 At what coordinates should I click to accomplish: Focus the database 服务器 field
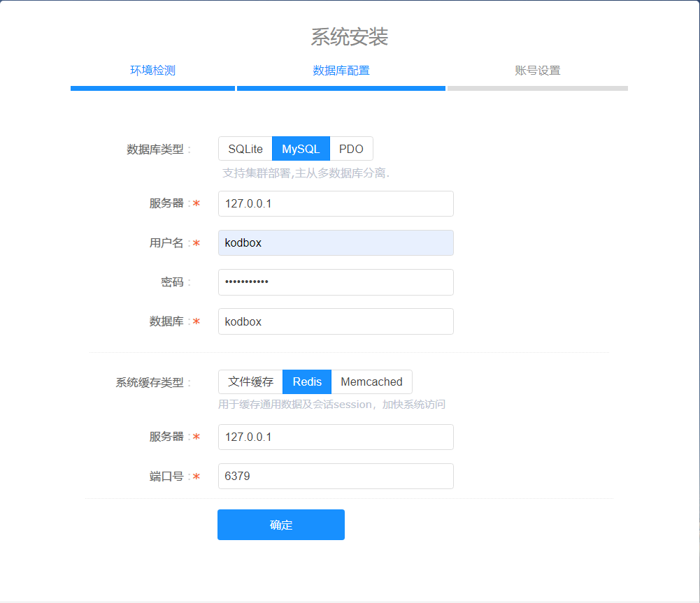point(336,204)
